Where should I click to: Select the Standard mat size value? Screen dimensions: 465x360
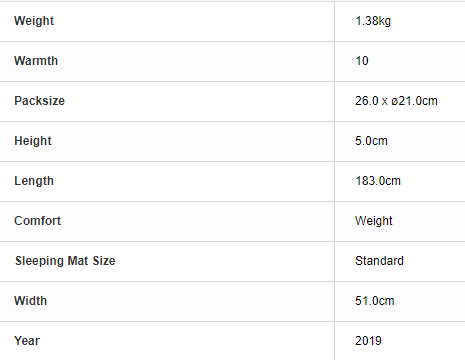(379, 261)
